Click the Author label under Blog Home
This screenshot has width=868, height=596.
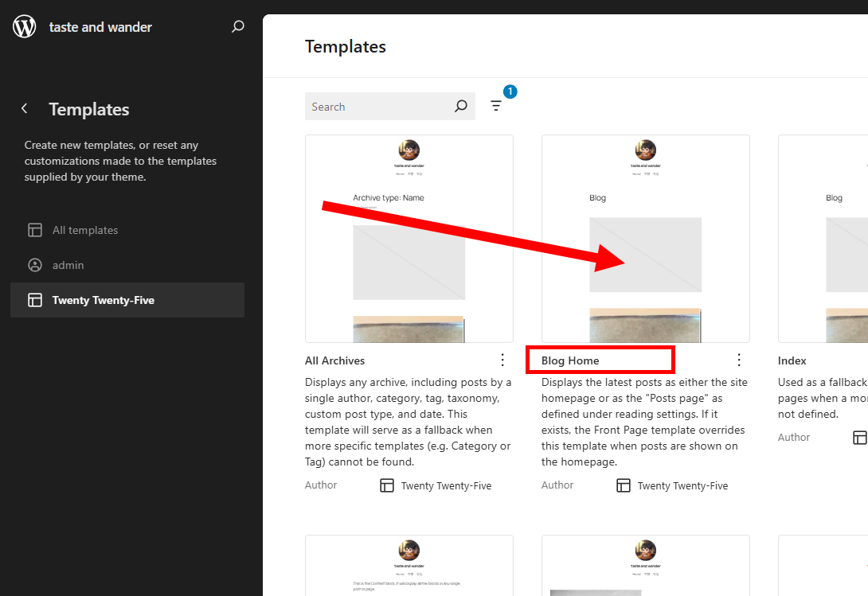(x=557, y=485)
